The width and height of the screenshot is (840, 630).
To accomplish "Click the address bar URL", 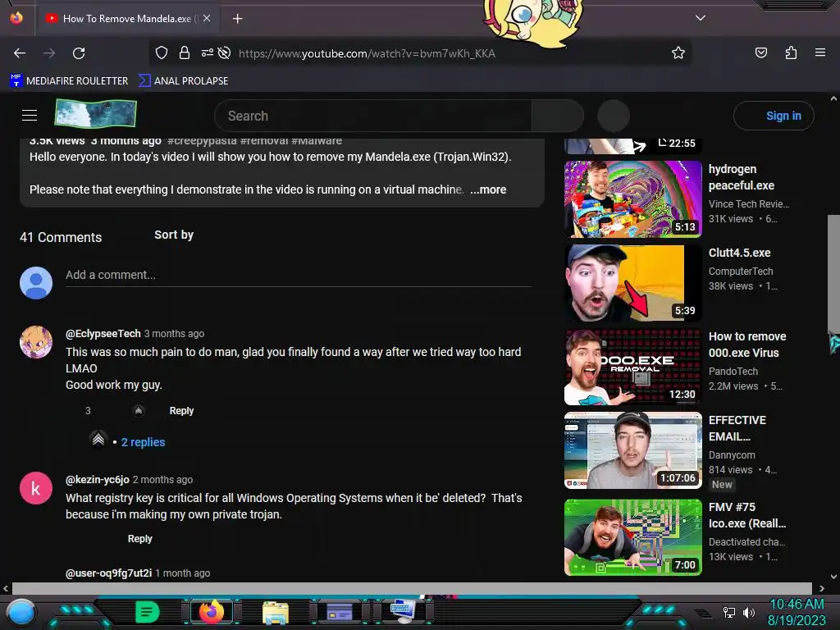I will point(367,53).
